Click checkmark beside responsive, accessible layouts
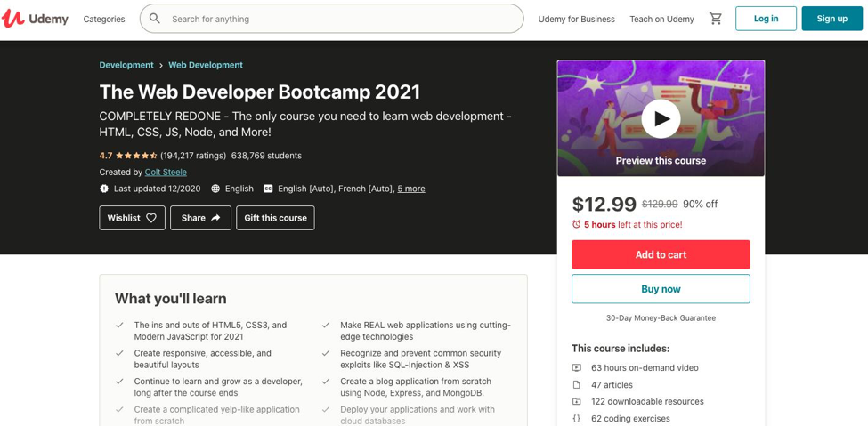868x426 pixels. pyautogui.click(x=119, y=353)
